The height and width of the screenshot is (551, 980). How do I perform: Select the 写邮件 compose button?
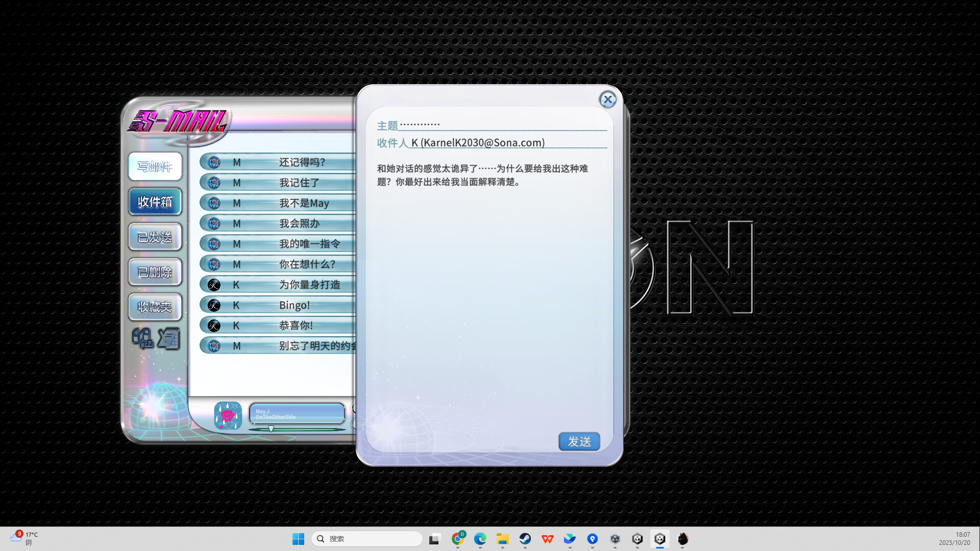[x=155, y=166]
